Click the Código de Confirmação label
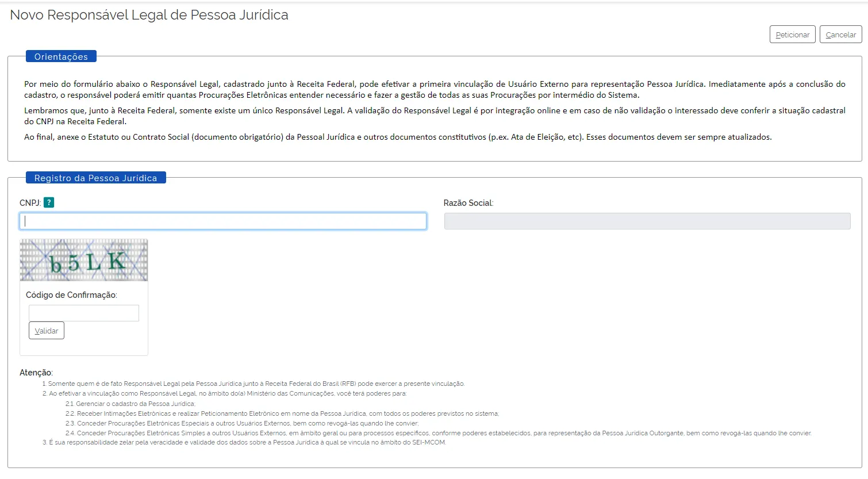 71,295
